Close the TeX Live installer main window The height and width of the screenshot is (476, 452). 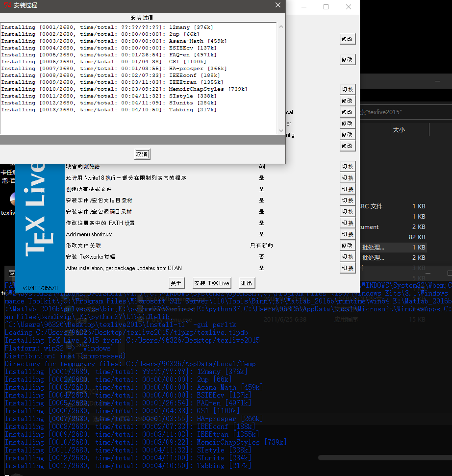[x=349, y=7]
